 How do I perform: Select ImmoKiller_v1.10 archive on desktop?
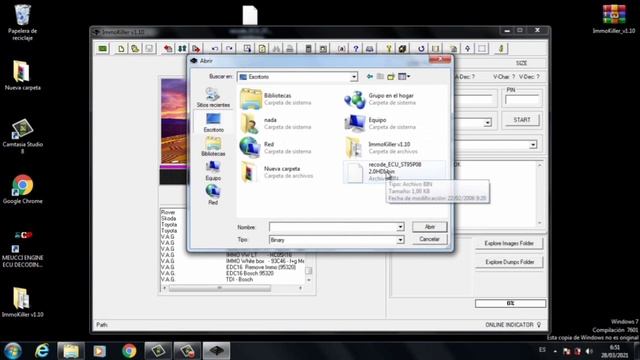point(614,19)
